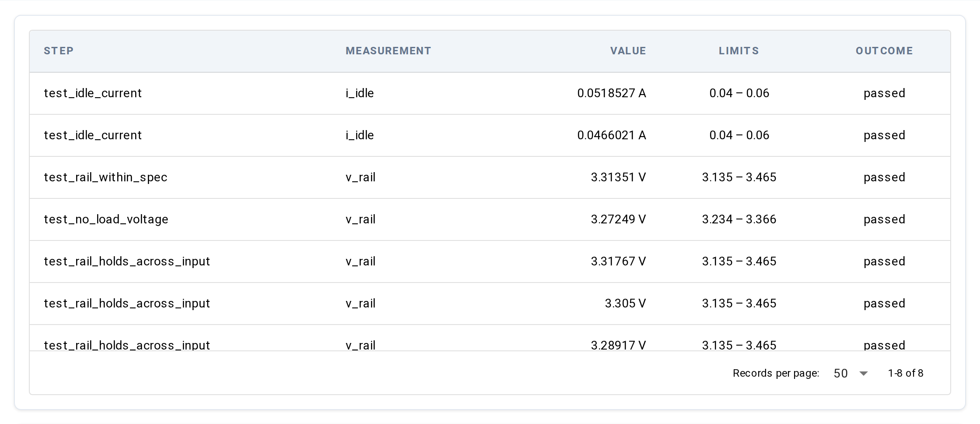Click the STEP column header
Screen dimensions: 980x424
(59, 51)
